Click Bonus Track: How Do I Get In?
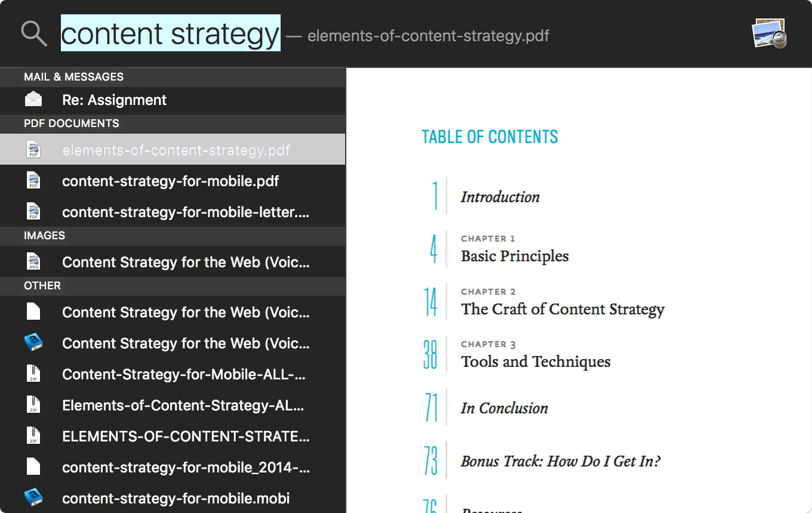The width and height of the screenshot is (812, 513). 561,461
